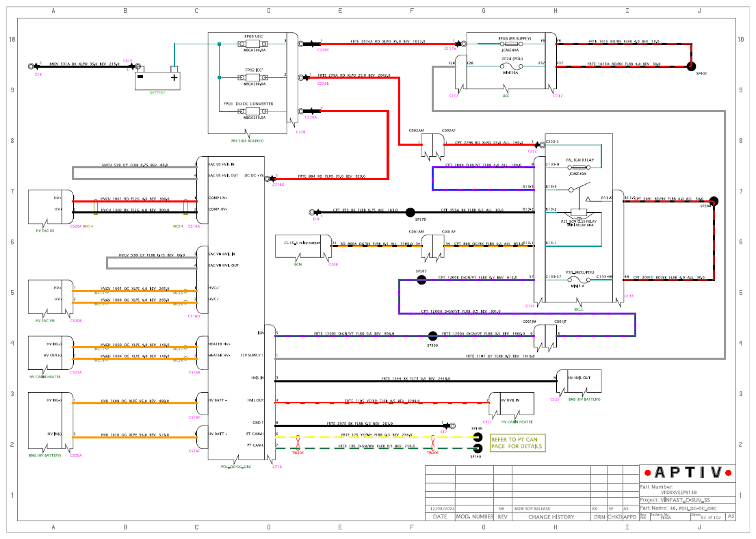The width and height of the screenshot is (756, 539).
Task: Click the battery symbol
Action: 157,78
